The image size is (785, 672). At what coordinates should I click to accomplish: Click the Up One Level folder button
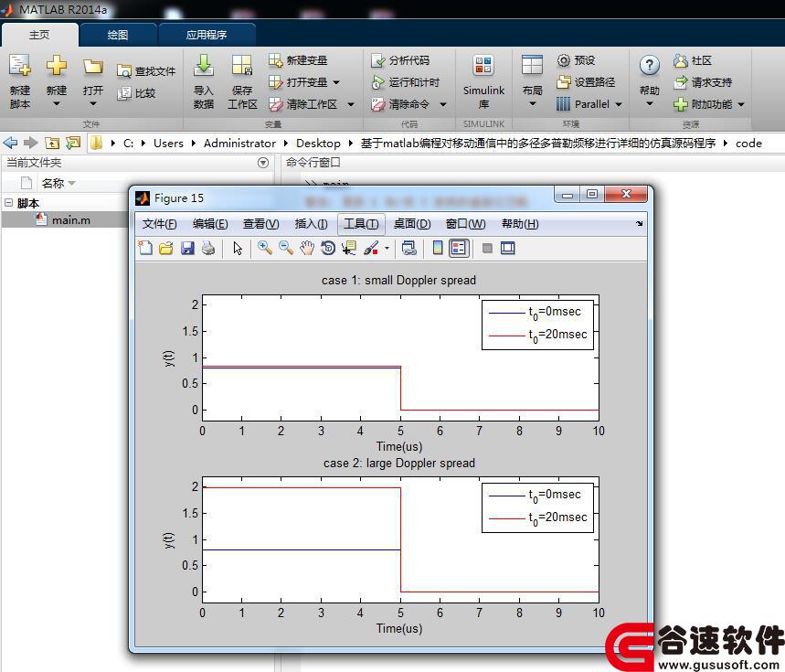point(51,144)
